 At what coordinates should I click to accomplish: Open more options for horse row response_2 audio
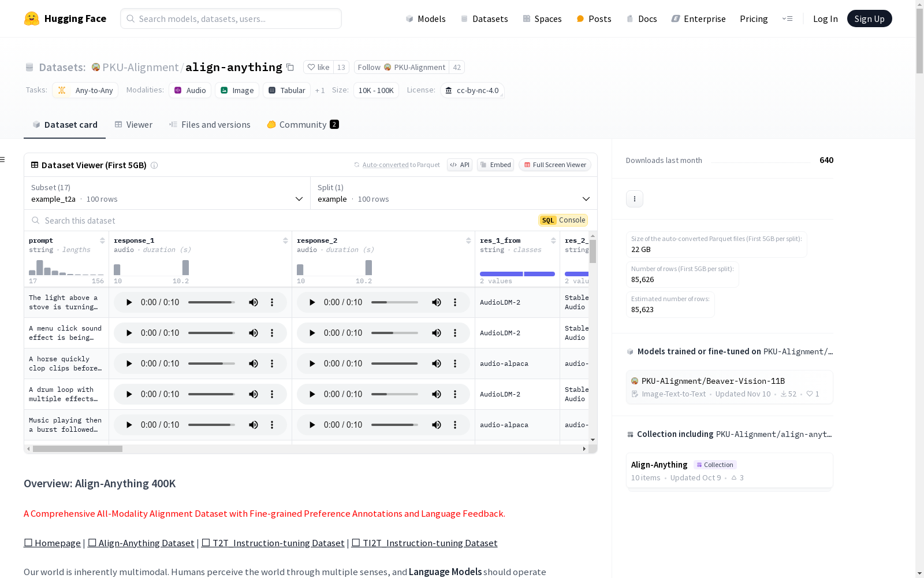455,364
